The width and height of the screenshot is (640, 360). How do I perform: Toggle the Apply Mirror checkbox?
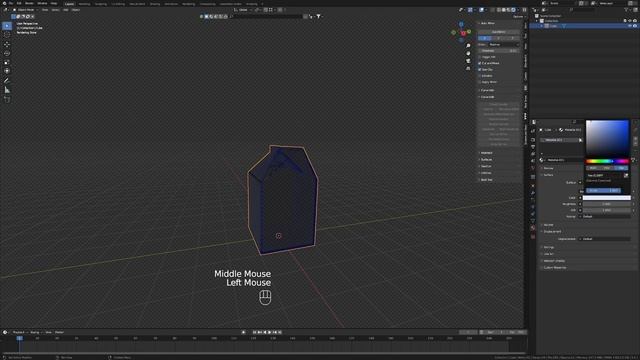click(480, 82)
